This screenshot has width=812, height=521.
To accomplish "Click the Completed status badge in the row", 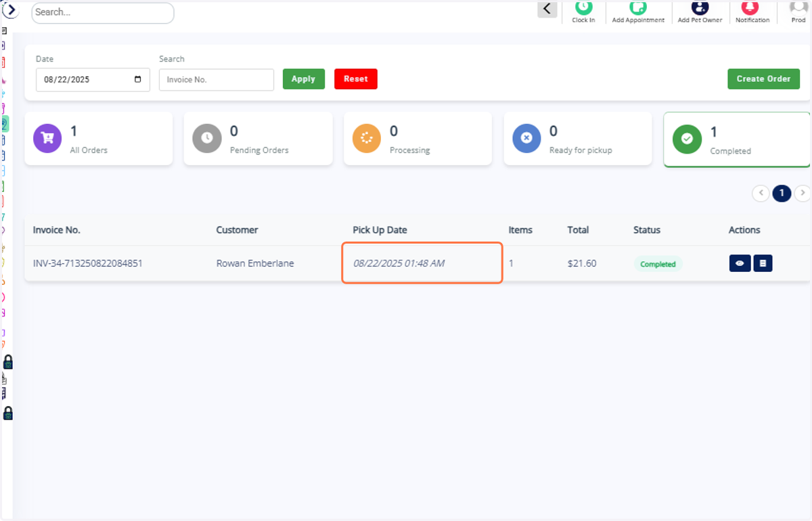I will pyautogui.click(x=658, y=264).
